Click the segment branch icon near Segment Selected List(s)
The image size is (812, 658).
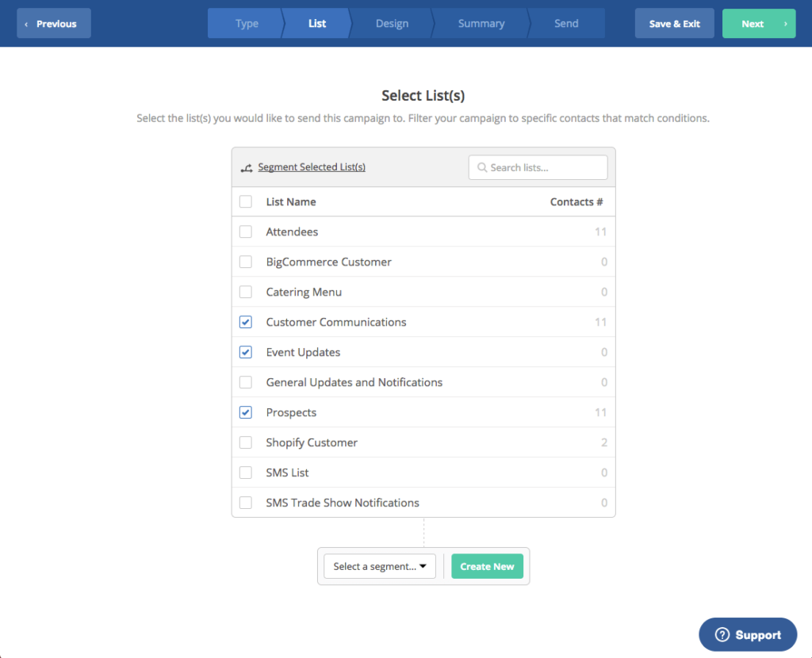point(247,166)
